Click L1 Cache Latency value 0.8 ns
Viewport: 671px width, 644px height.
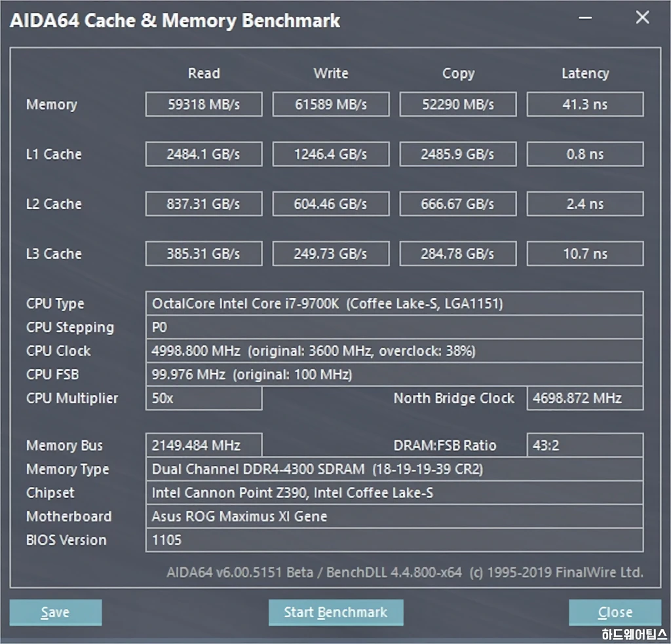pyautogui.click(x=585, y=154)
